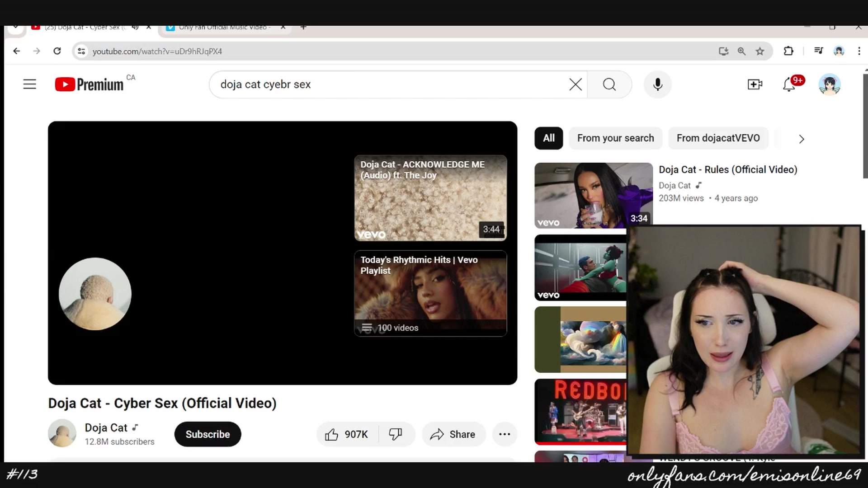
Task: Open ACKNOWLEDGE ME (Audio) end screen card
Action: (430, 198)
